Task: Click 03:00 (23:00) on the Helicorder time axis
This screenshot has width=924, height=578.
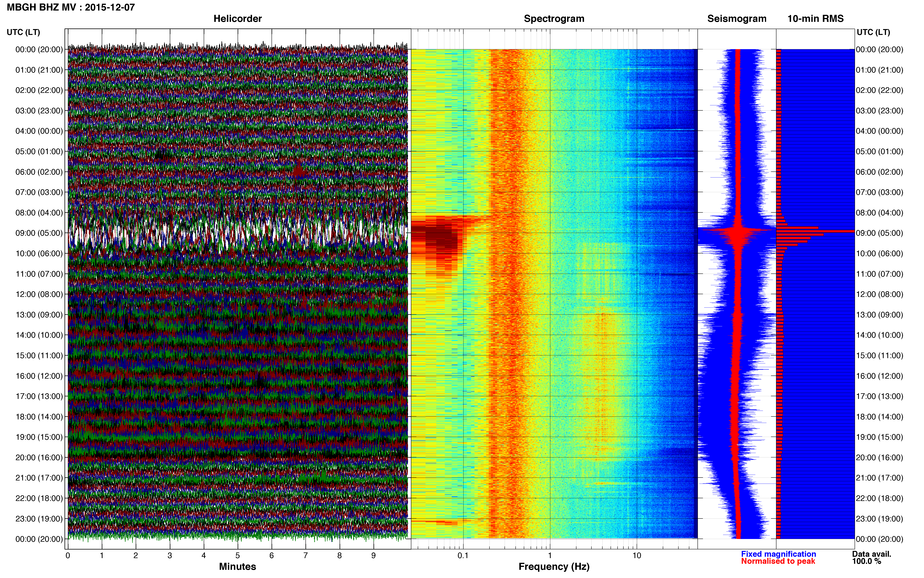Action: coord(39,111)
